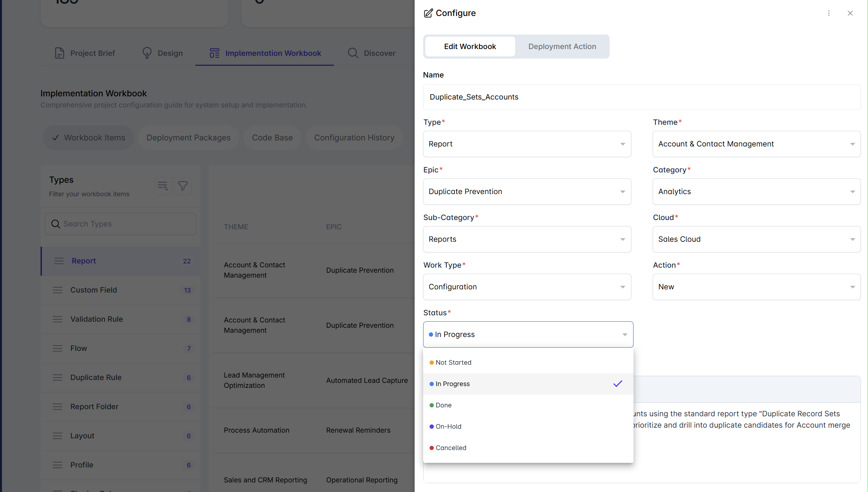Select the Workbook Items pill
Viewport: 868px width, 492px height.
(x=88, y=138)
